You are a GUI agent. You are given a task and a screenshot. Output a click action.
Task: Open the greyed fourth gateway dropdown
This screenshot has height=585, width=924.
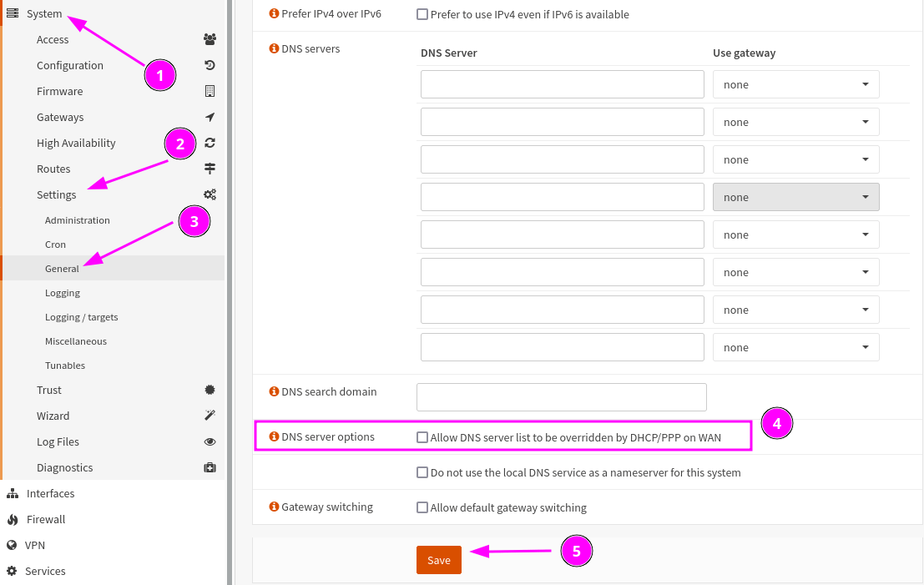(x=795, y=197)
